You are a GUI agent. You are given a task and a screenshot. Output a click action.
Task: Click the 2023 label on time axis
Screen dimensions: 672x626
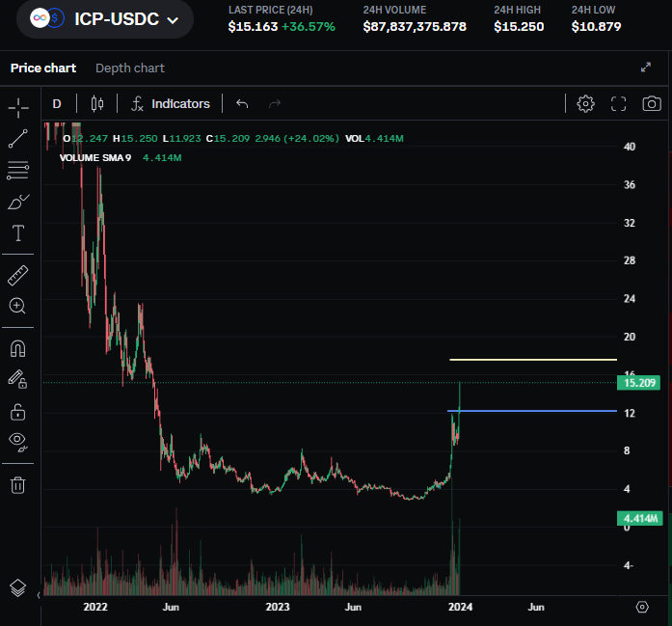click(x=278, y=607)
